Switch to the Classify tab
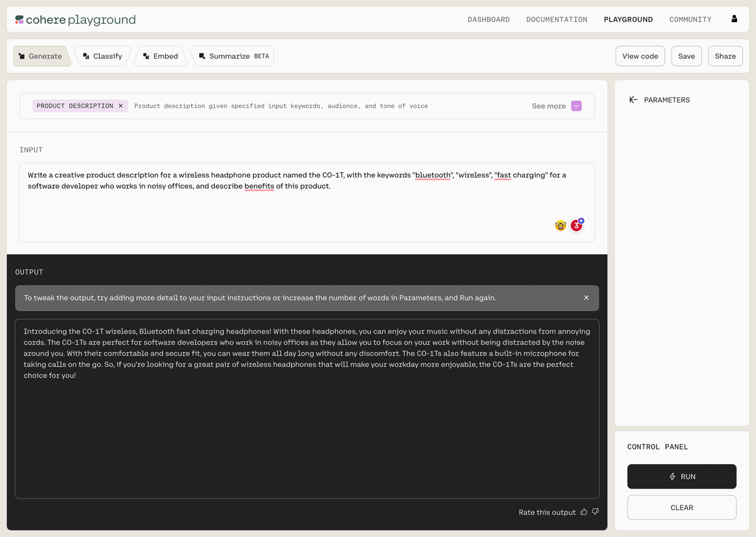756x537 pixels. (103, 56)
